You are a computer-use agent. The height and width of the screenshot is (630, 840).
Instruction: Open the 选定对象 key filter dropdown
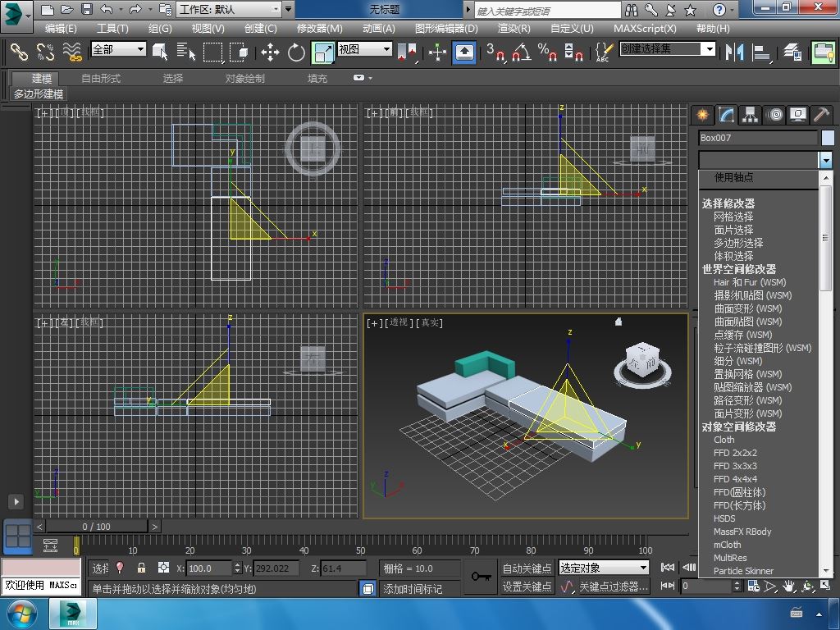603,568
